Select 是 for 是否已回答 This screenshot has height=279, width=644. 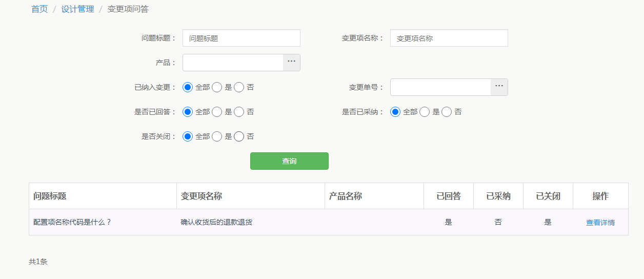217,112
